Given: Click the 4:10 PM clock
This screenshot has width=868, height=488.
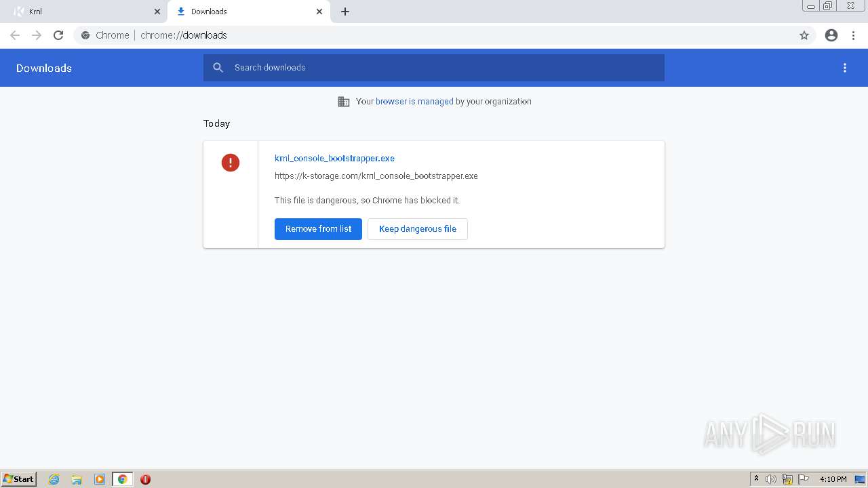Looking at the screenshot, I should point(833,479).
